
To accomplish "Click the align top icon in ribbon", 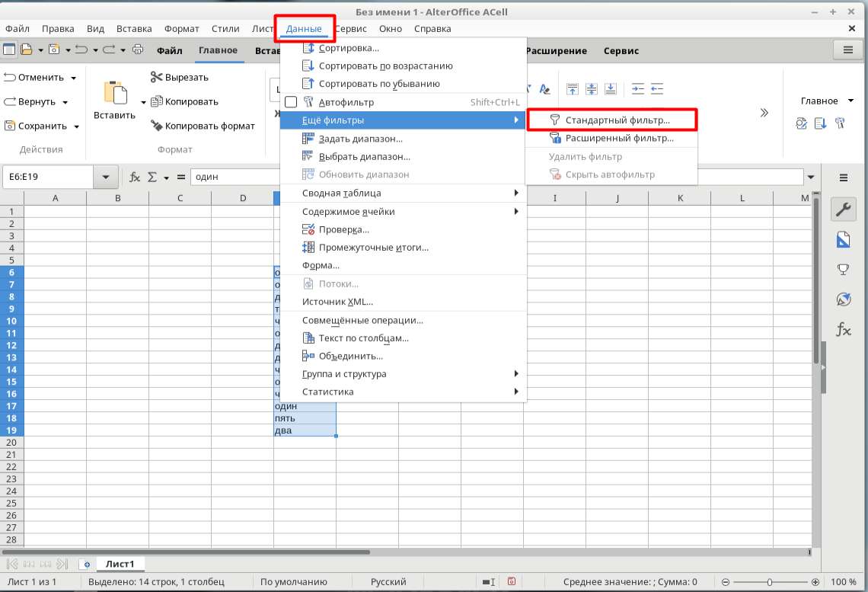I will [x=573, y=88].
